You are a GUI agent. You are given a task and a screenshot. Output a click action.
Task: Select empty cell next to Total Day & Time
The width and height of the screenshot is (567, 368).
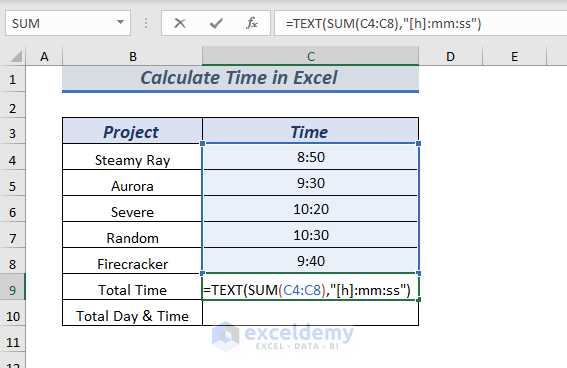(311, 313)
